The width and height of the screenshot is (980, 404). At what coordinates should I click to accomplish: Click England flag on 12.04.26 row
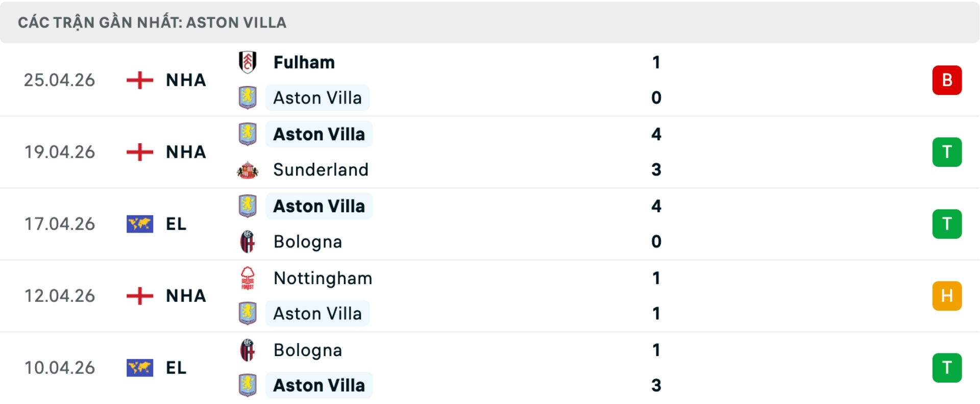(x=140, y=296)
